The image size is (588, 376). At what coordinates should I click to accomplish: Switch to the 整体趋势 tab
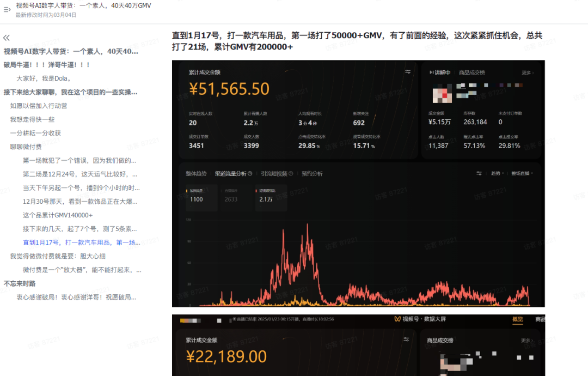point(196,174)
